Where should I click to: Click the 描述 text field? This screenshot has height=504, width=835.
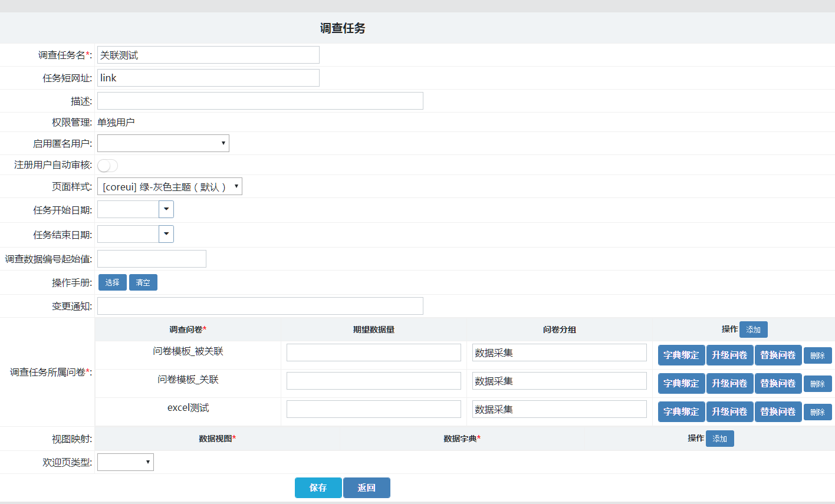pyautogui.click(x=260, y=101)
